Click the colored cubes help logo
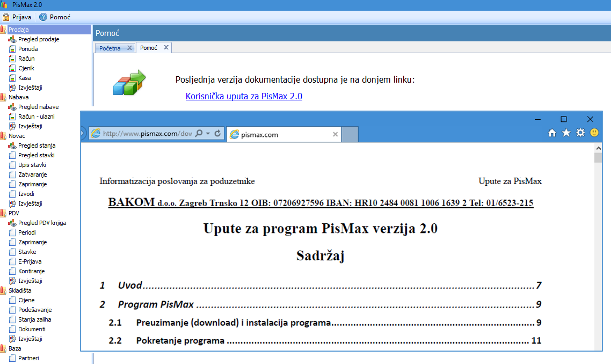 [x=129, y=83]
